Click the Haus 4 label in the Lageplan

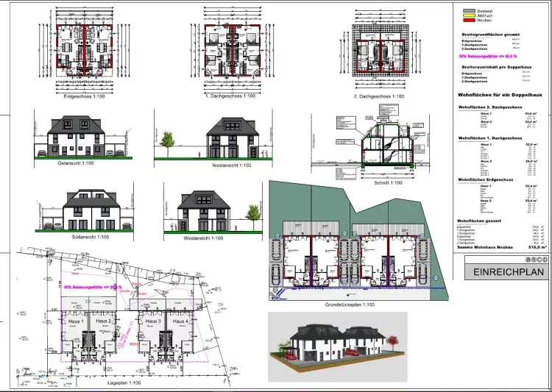coord(179,321)
